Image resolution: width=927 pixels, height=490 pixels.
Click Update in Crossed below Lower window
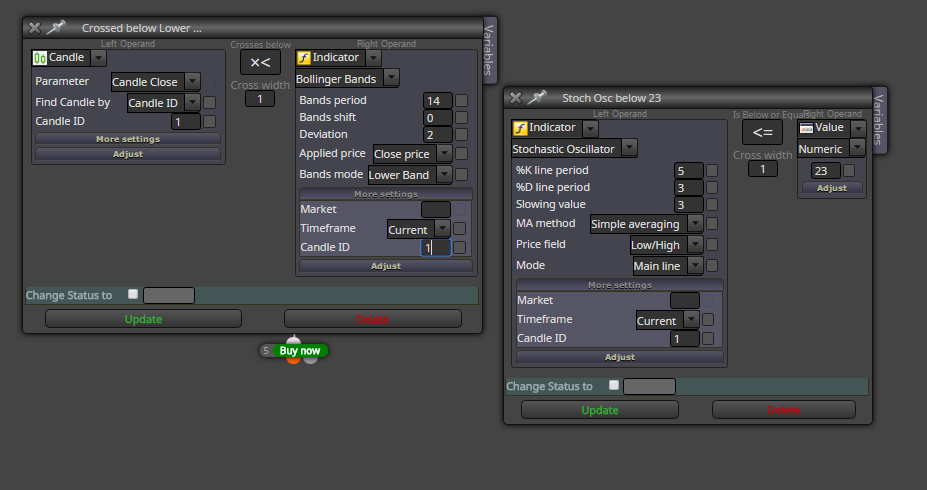143,319
